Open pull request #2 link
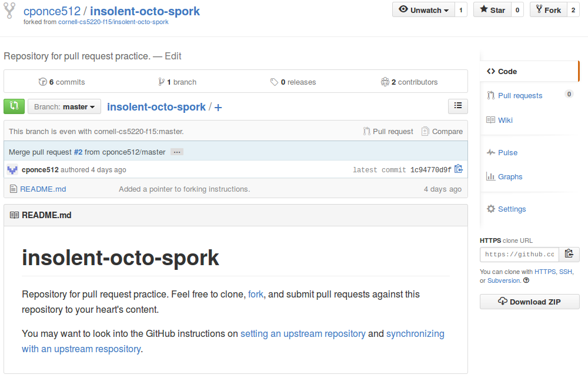The height and width of the screenshot is (381, 588). [78, 152]
